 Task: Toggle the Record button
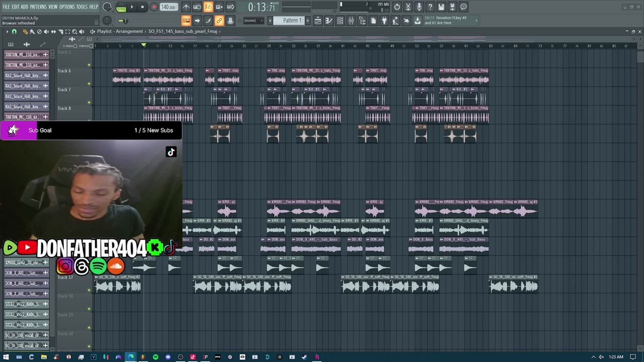pos(154,7)
